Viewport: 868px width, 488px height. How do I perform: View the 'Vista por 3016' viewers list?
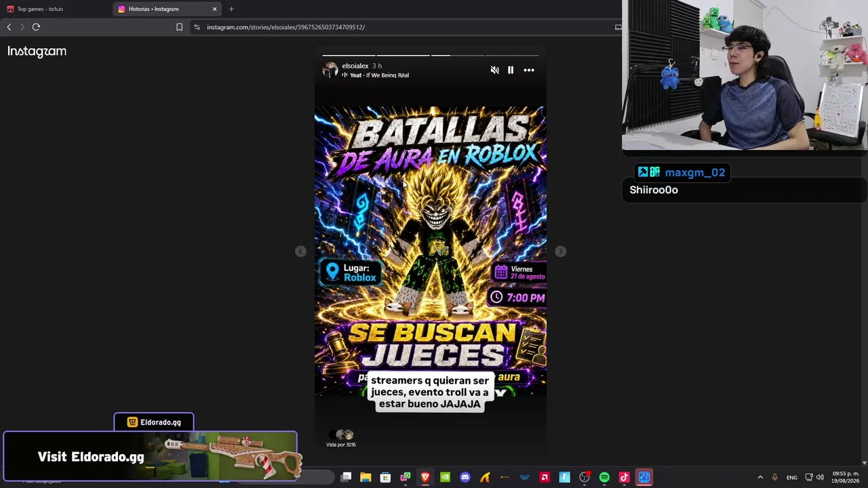(x=341, y=439)
